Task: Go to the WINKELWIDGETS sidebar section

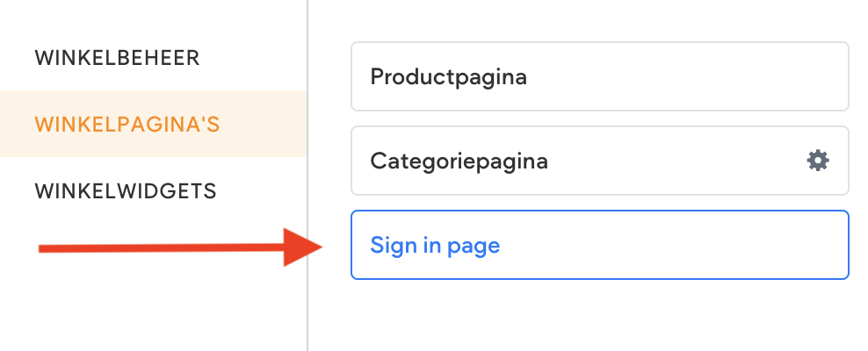Action: pos(126,190)
